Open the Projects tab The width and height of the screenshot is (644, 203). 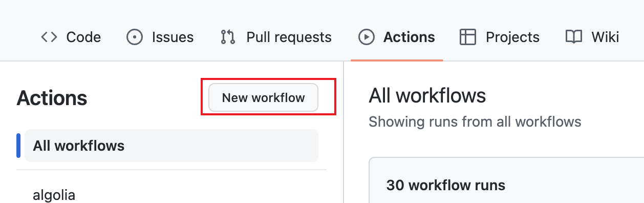(x=500, y=37)
